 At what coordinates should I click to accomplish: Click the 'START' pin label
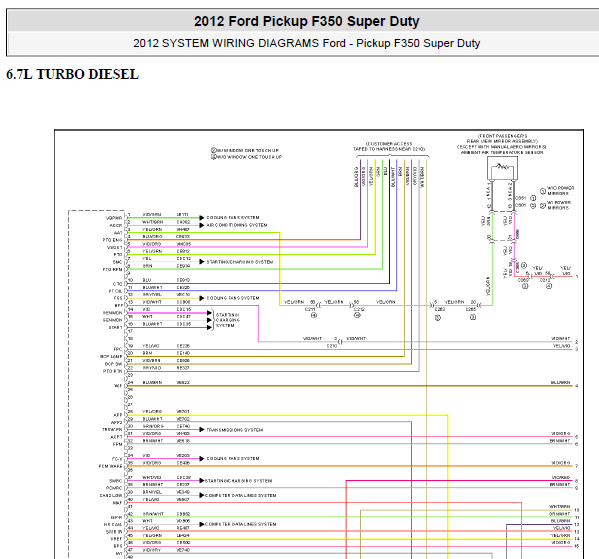click(x=115, y=327)
